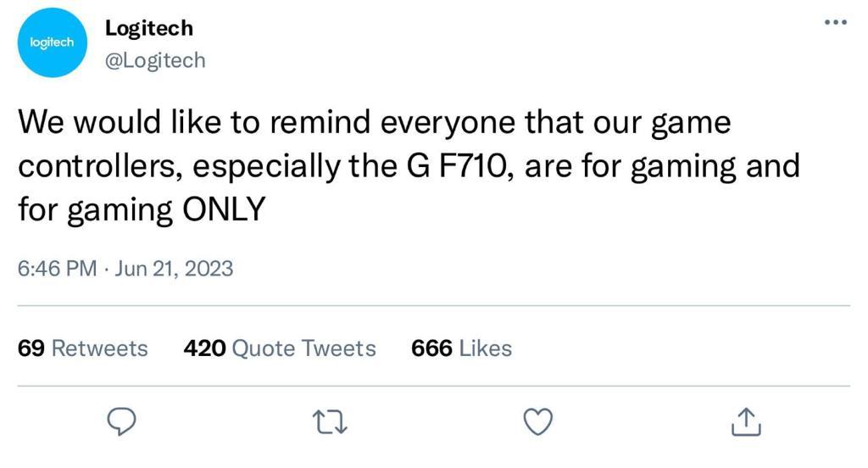Click the word ONLY in the tweet
The height and width of the screenshot is (468, 868).
coord(224,207)
